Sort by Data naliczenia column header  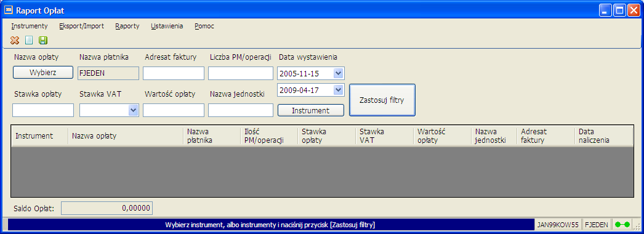click(603, 136)
